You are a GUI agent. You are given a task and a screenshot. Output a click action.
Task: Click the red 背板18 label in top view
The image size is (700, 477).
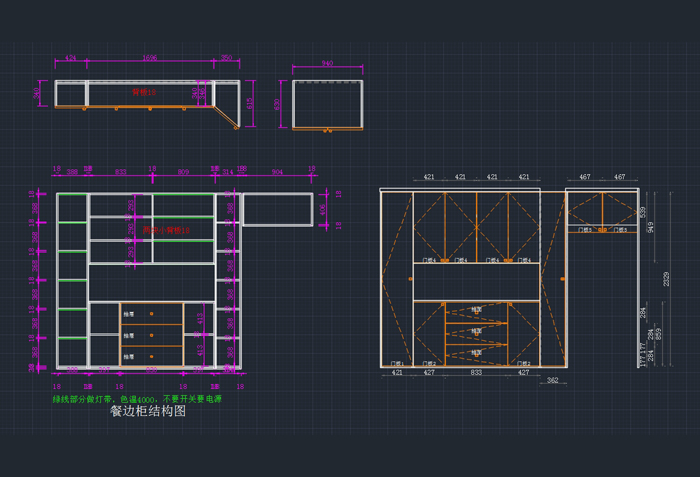(144, 91)
